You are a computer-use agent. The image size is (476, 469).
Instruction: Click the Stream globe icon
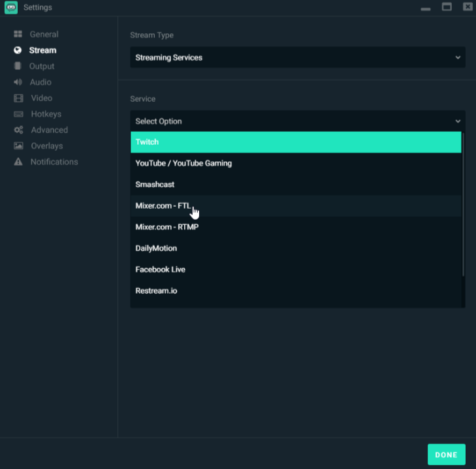(x=18, y=50)
